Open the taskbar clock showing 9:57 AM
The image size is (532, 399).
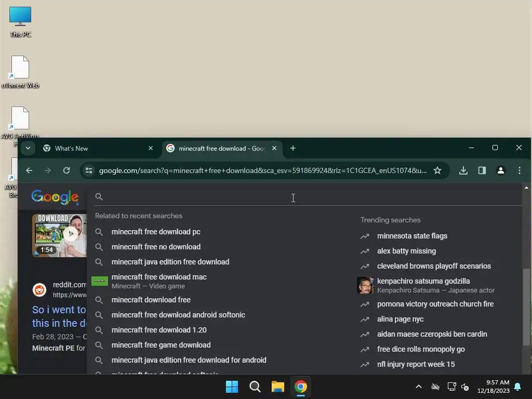[x=494, y=387]
